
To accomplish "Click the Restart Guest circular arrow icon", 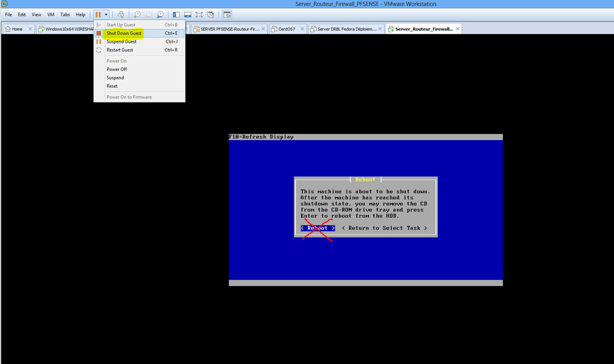I will click(x=99, y=50).
